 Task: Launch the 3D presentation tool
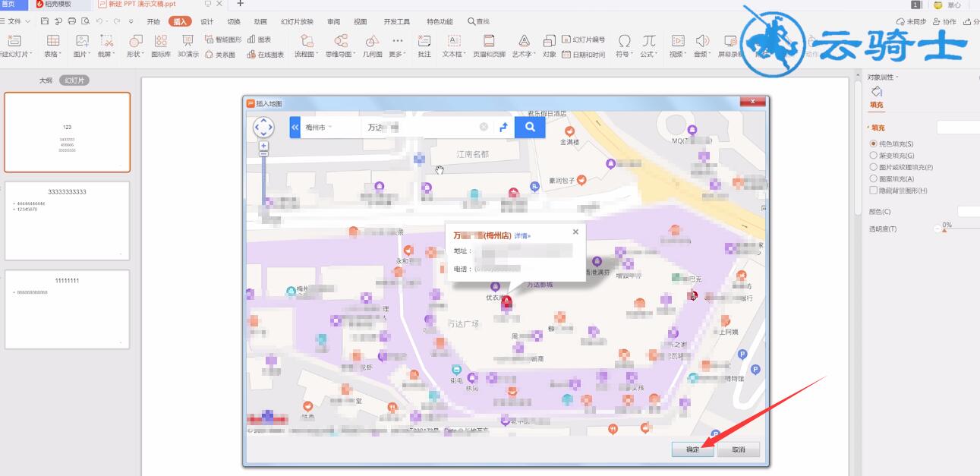tap(187, 46)
